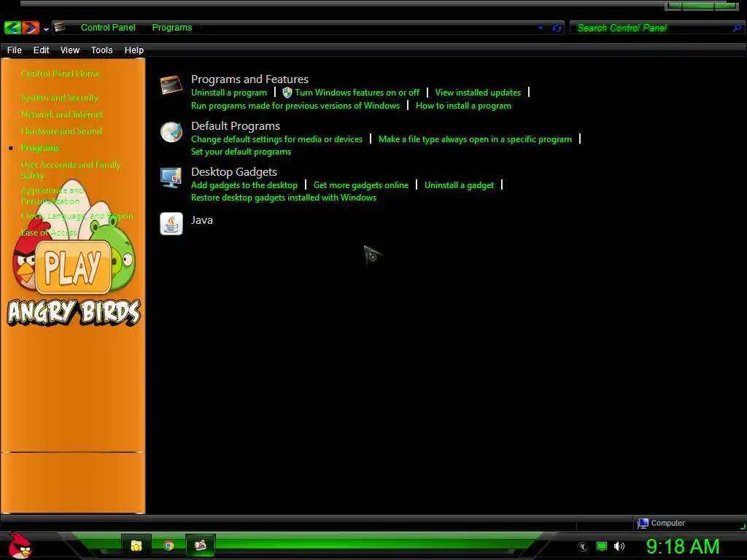Open the file explorer taskbar icon

[x=136, y=545]
